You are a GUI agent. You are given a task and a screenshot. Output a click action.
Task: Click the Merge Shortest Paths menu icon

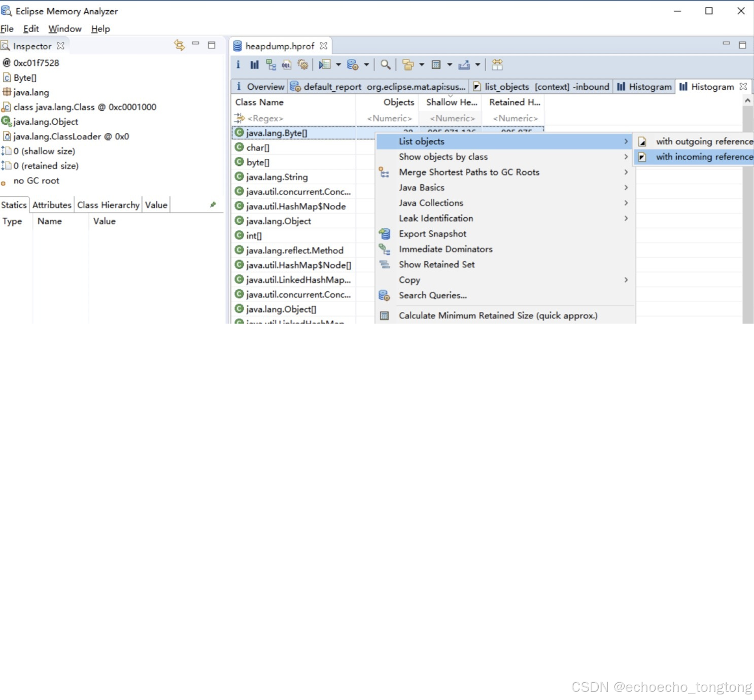tap(384, 172)
